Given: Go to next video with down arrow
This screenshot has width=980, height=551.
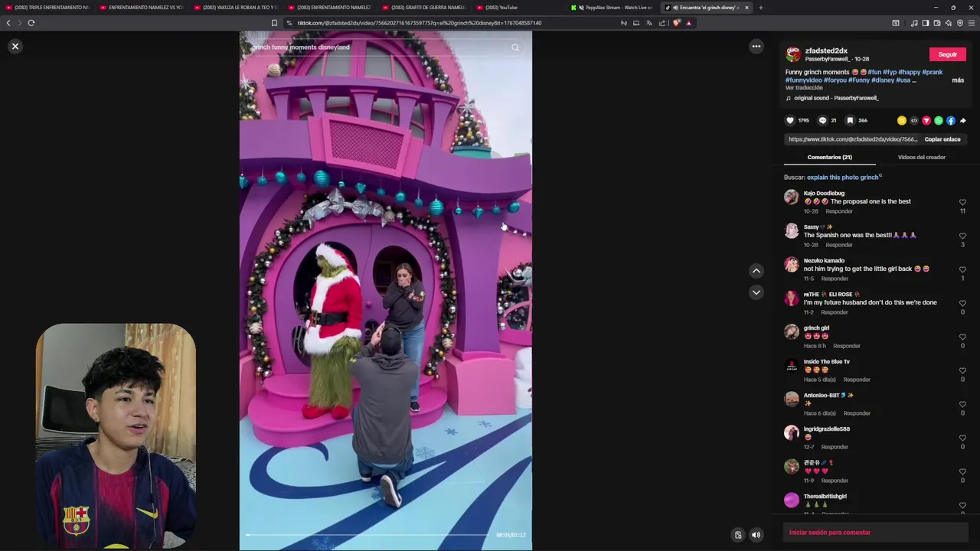Looking at the screenshot, I should 756,292.
